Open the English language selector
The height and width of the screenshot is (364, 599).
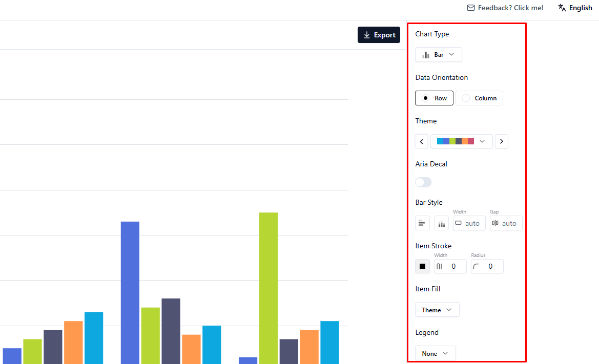click(x=575, y=8)
